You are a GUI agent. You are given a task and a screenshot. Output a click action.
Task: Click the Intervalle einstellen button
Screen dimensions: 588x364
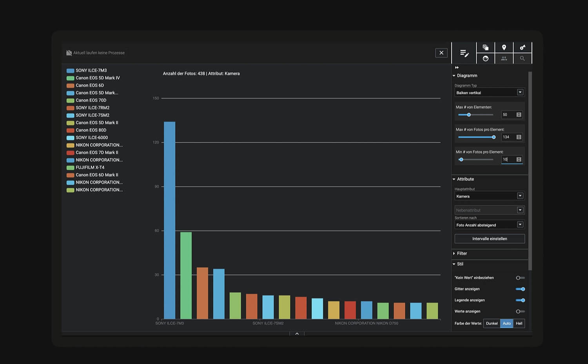[490, 239]
